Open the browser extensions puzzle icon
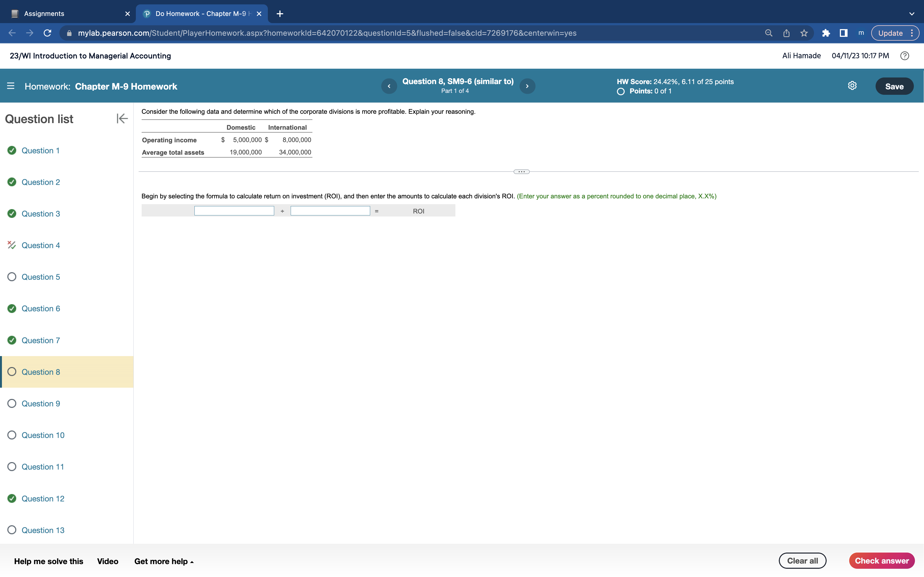This screenshot has width=924, height=577. tap(826, 33)
